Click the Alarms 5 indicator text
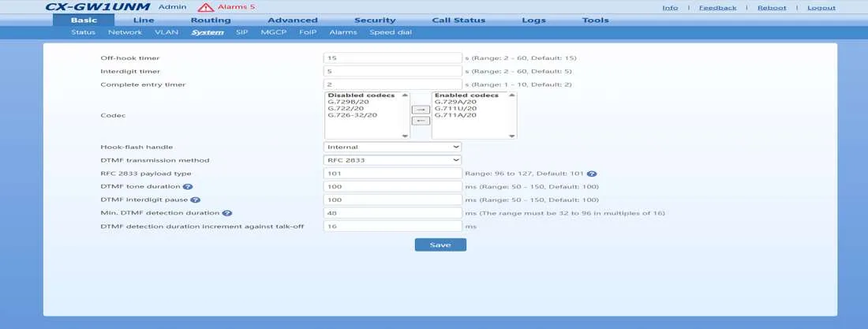The image size is (868, 329). 237,7
